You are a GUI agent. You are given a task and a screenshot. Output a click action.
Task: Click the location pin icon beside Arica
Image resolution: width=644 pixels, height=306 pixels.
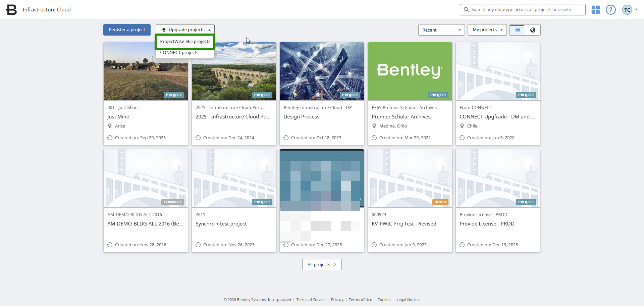click(110, 126)
